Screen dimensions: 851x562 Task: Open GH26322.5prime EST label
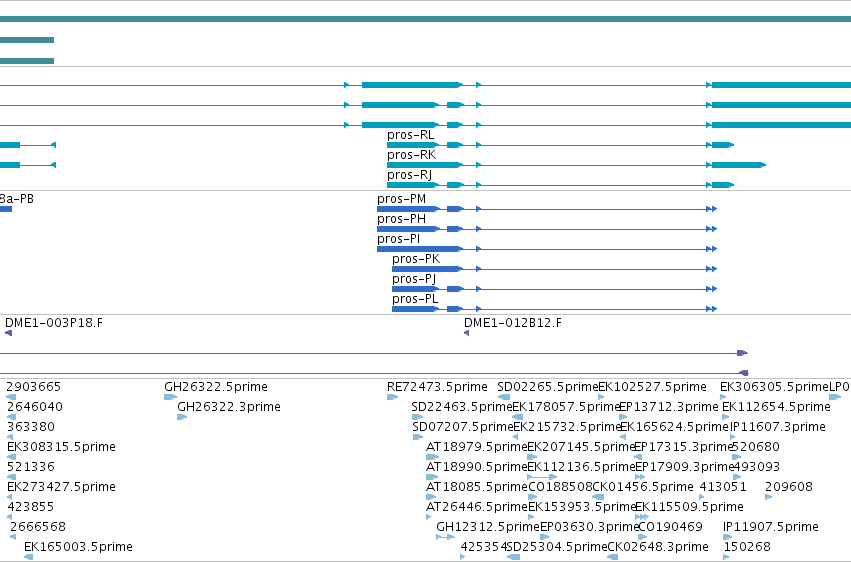(216, 387)
